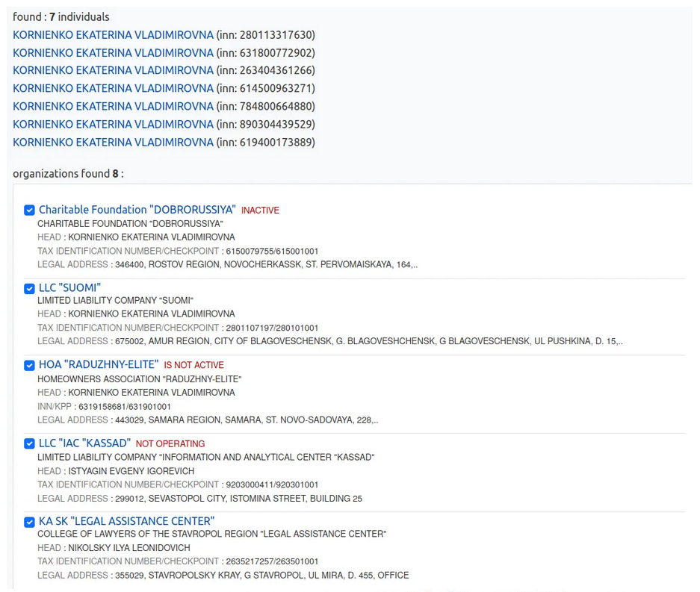Open the LLC "SUOMI" organization page
This screenshot has height=592, width=700.
point(69,287)
